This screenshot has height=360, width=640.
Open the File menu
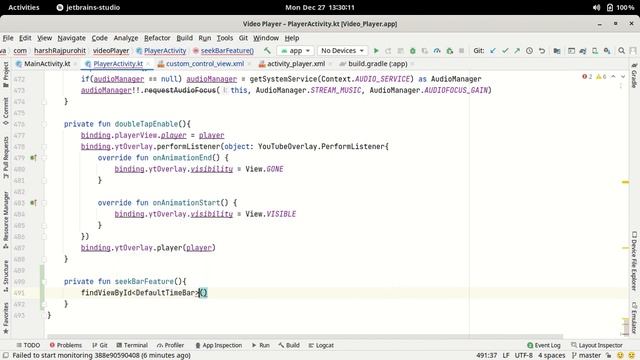click(8, 38)
